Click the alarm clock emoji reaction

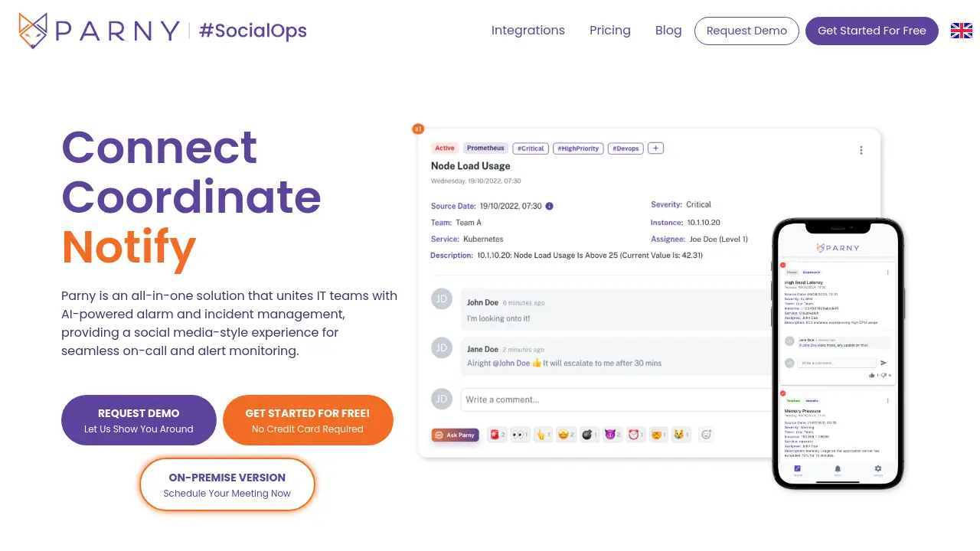[x=635, y=435]
